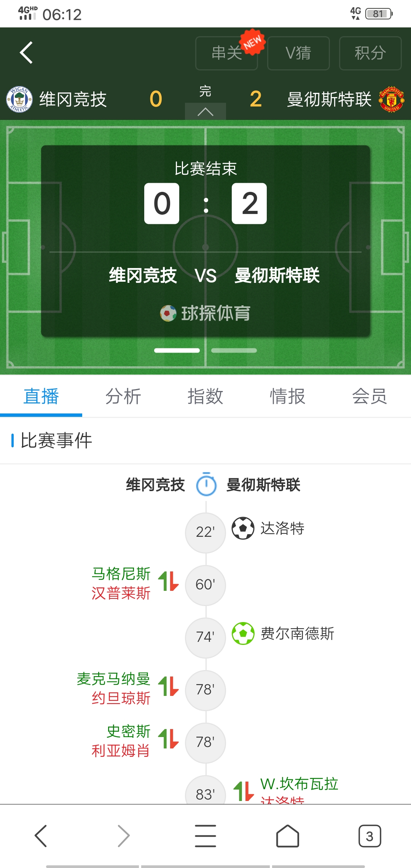Show browser tabs count 3

click(x=369, y=836)
